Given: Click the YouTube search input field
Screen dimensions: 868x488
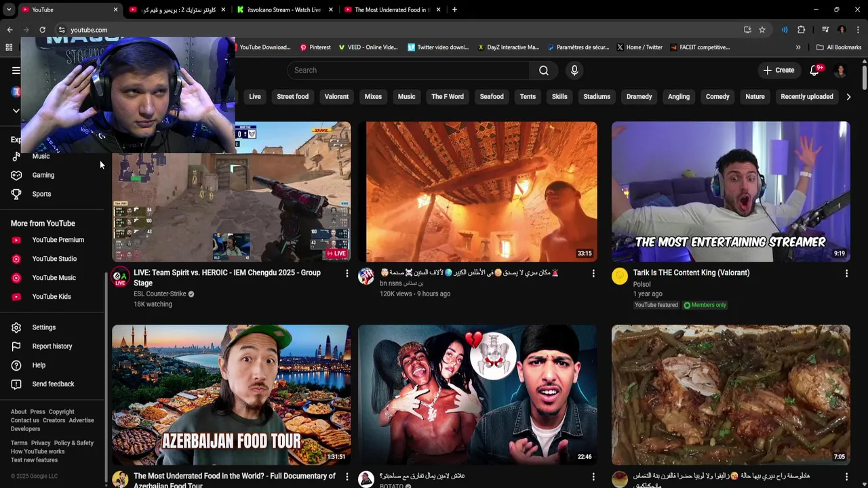Looking at the screenshot, I should (x=408, y=70).
